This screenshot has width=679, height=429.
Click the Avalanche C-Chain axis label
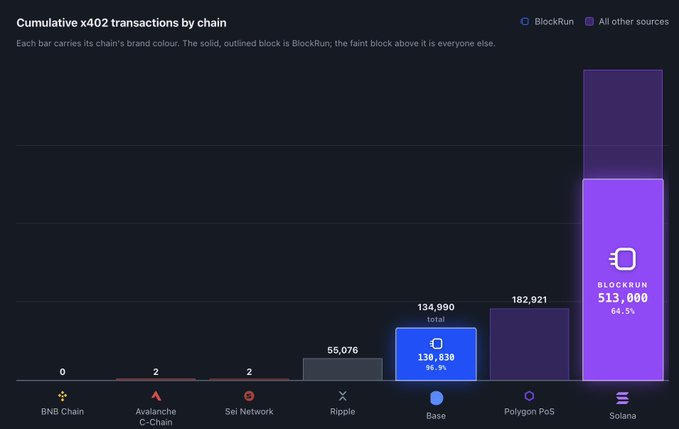156,416
